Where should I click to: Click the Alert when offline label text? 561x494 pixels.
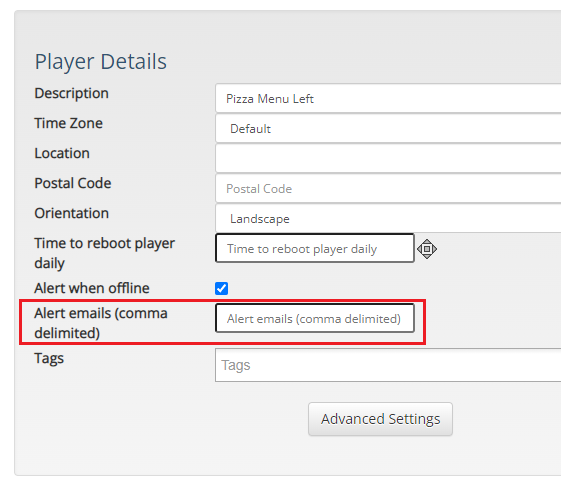point(92,288)
